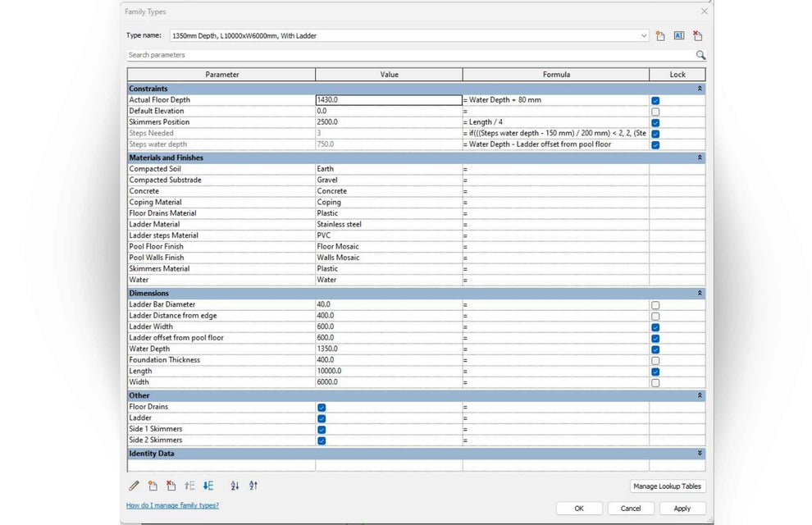Screen dimensions: 812x525
Task: Click the search magnifier icon
Action: [x=700, y=55]
